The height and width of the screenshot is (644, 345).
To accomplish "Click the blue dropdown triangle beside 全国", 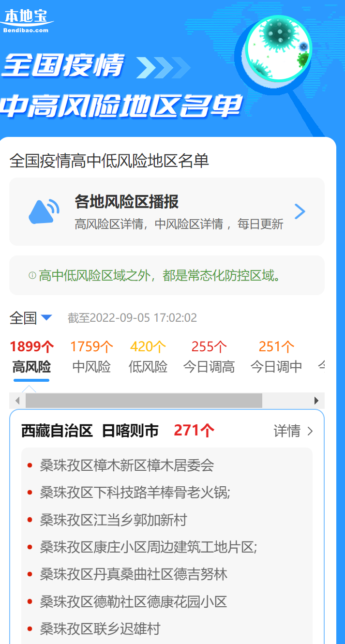I will 46,318.
